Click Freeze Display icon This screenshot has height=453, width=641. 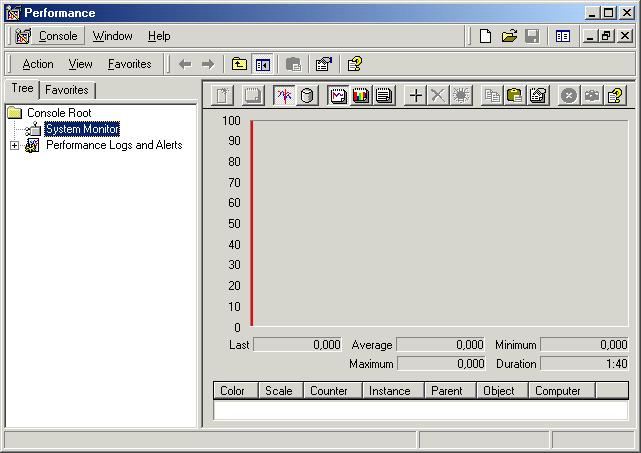coord(569,96)
